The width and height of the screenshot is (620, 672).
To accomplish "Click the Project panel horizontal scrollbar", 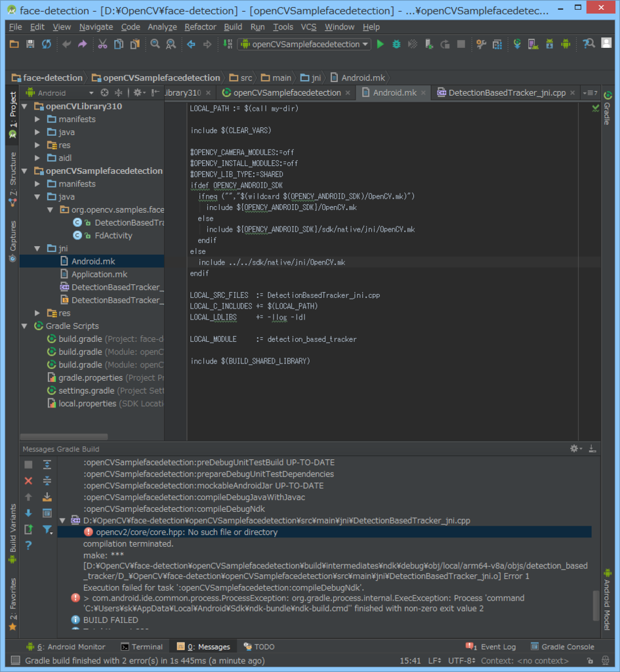I will point(64,436).
